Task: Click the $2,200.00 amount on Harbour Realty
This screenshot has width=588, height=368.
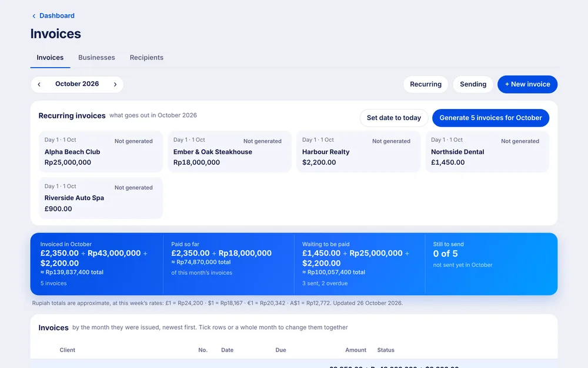Action: (x=319, y=163)
